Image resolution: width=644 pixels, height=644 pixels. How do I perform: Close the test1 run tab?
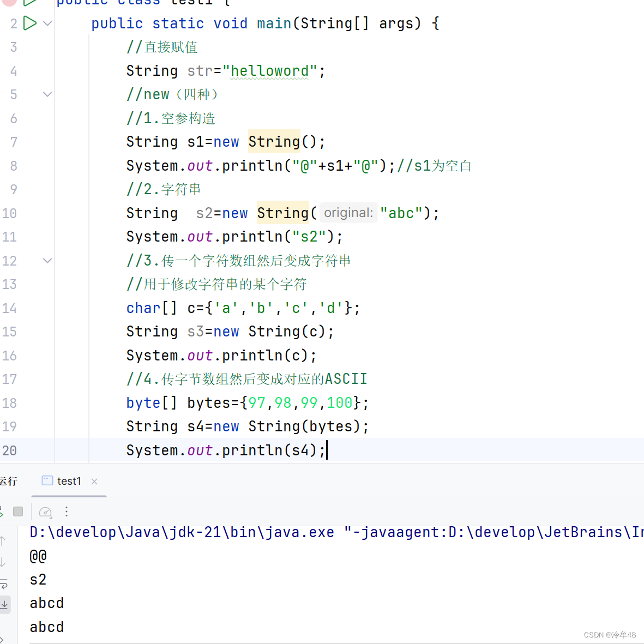point(94,482)
